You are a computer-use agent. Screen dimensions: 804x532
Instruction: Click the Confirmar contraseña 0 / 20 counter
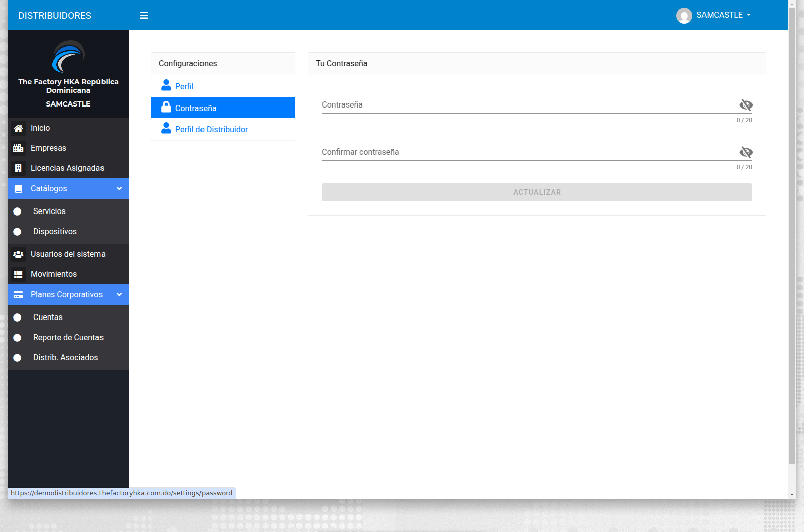tap(744, 167)
